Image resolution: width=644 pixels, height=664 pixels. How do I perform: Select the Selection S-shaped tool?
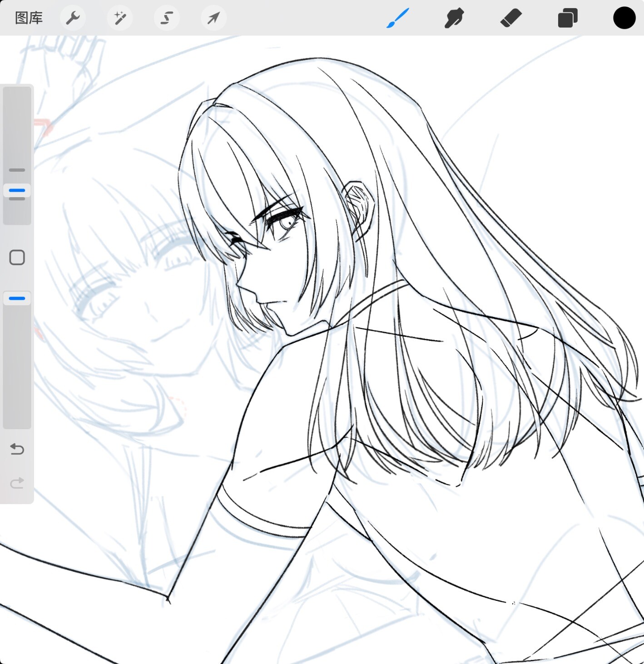(167, 18)
